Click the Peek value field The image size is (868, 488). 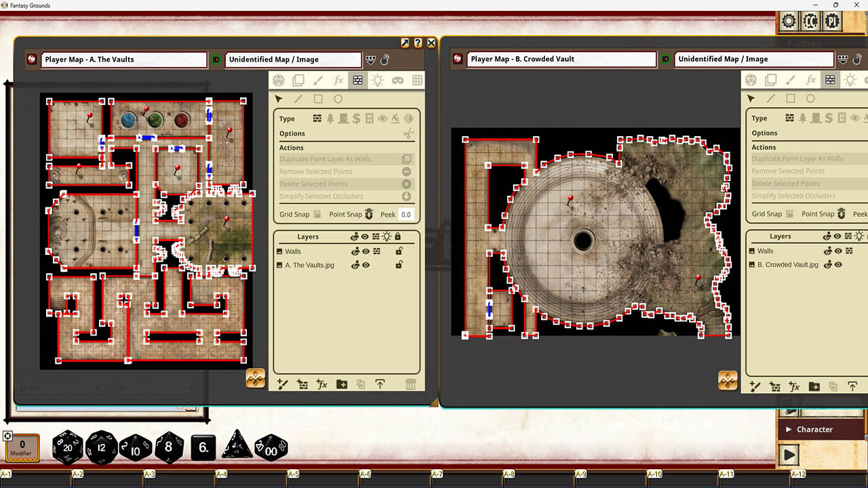pyautogui.click(x=406, y=214)
